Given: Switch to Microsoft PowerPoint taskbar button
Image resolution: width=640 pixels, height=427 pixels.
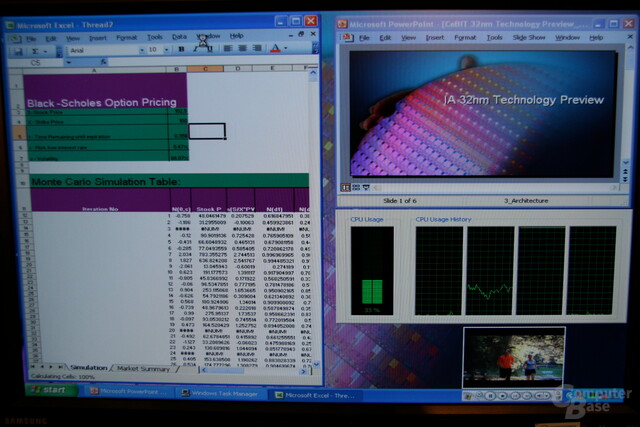Looking at the screenshot, I should 129,391.
